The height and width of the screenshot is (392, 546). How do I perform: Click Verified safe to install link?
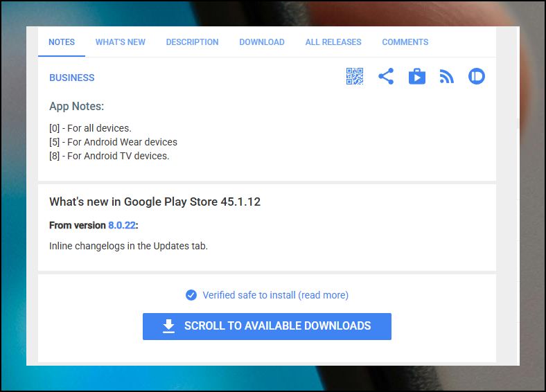276,295
